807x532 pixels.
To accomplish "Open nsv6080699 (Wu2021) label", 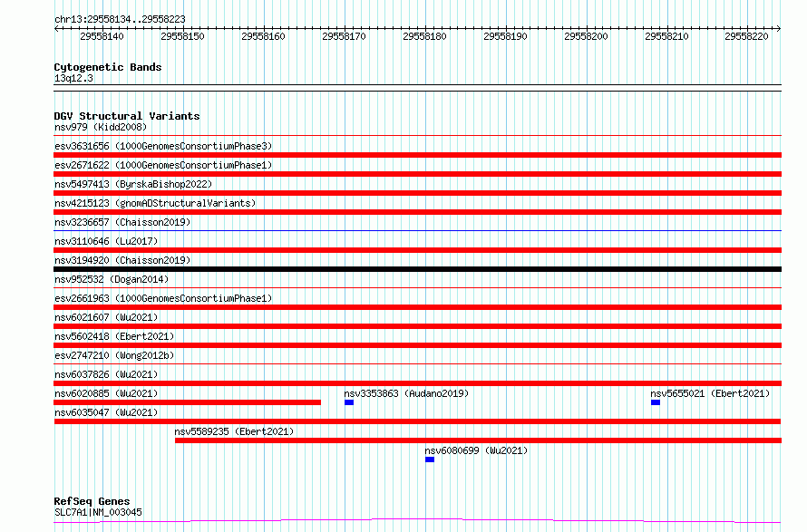I will coord(477,450).
